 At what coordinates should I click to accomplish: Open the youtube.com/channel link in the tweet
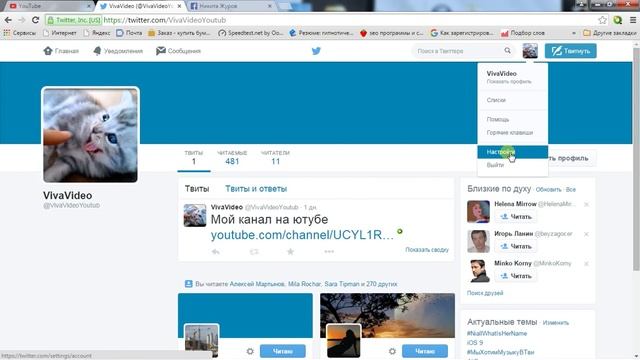302,235
